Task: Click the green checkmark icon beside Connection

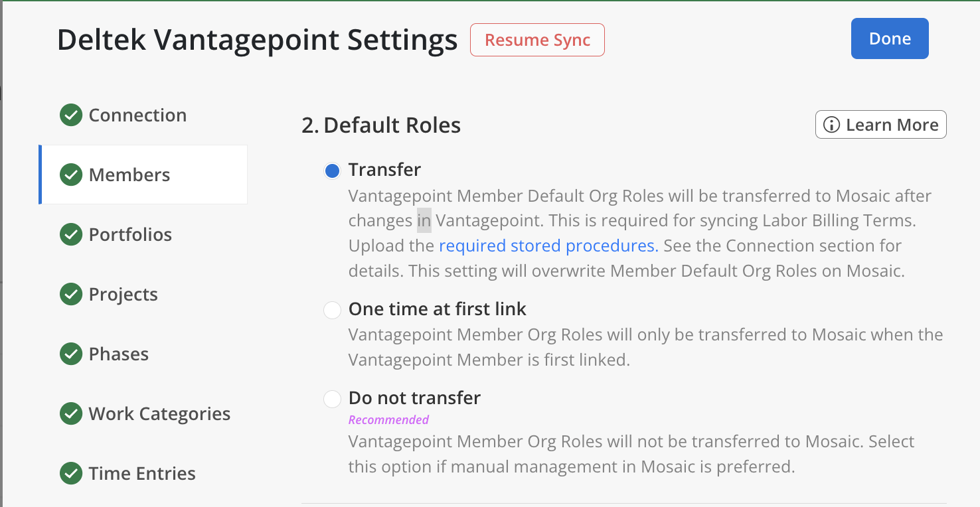Action: 71,115
